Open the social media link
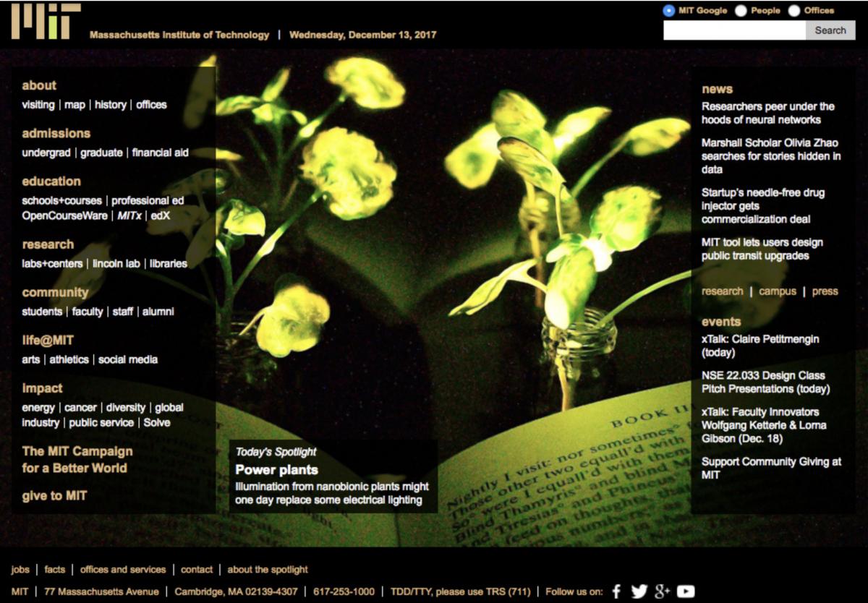The image size is (868, 603). [x=128, y=359]
